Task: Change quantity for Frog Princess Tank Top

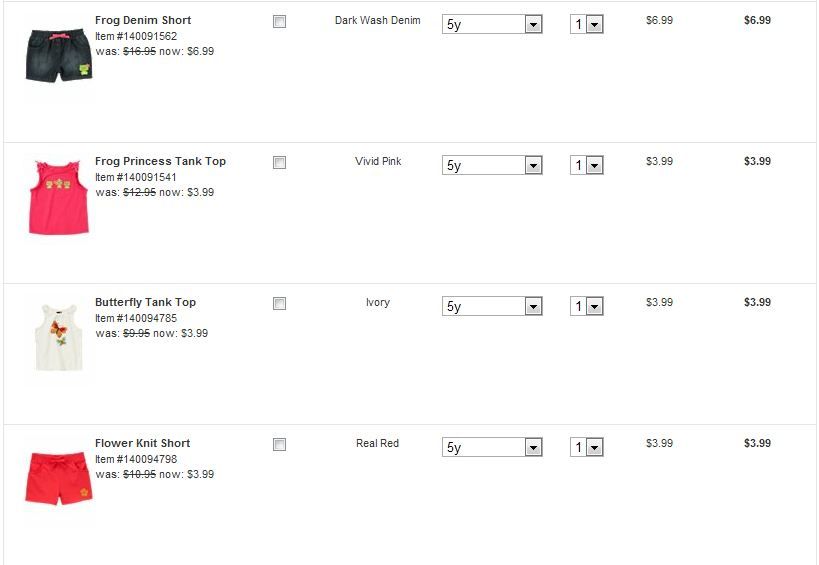Action: [x=587, y=165]
